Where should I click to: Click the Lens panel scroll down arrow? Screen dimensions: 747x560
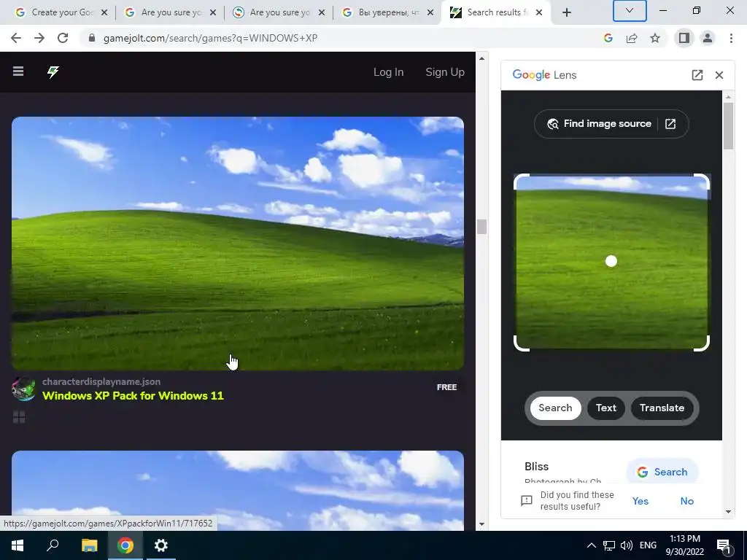pos(728,512)
